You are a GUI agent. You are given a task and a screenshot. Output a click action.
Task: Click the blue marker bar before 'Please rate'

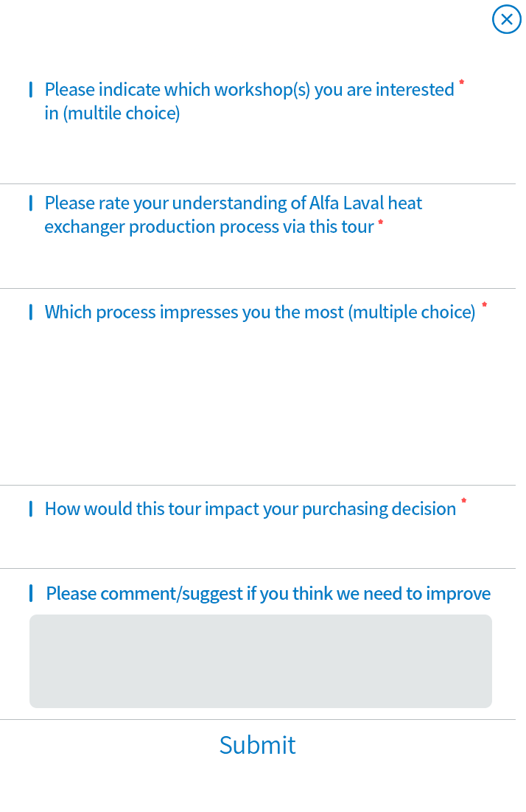click(x=31, y=203)
